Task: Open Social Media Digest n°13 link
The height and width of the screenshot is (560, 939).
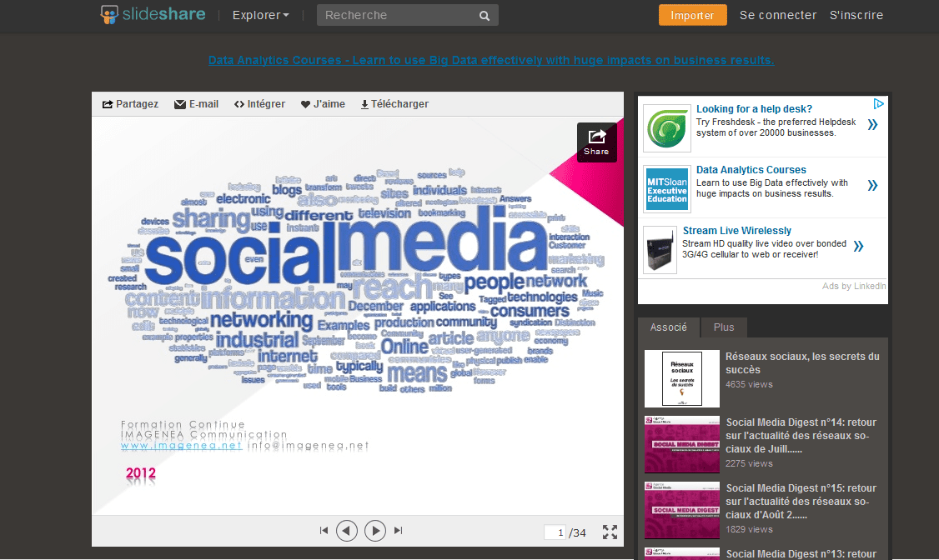Action: [801, 554]
